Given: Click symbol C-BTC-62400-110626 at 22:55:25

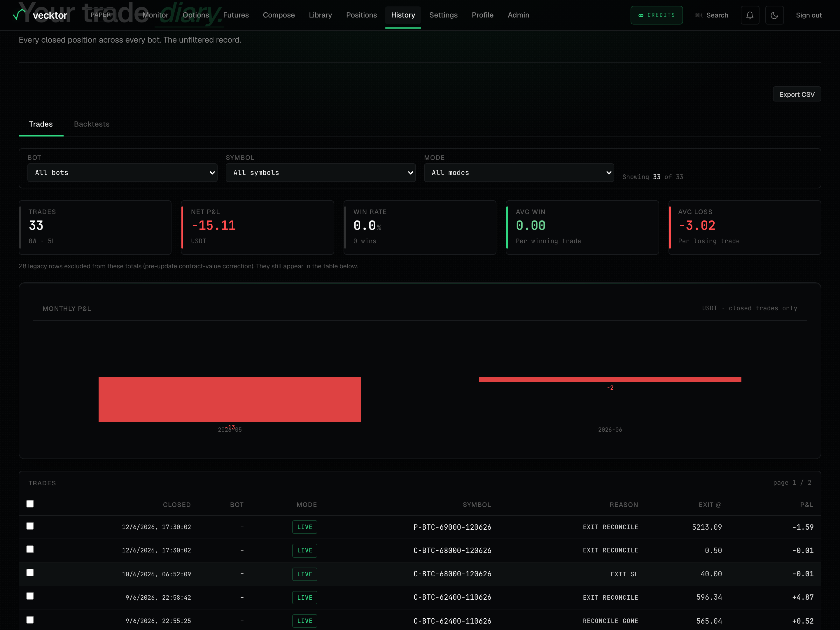Looking at the screenshot, I should tap(452, 621).
